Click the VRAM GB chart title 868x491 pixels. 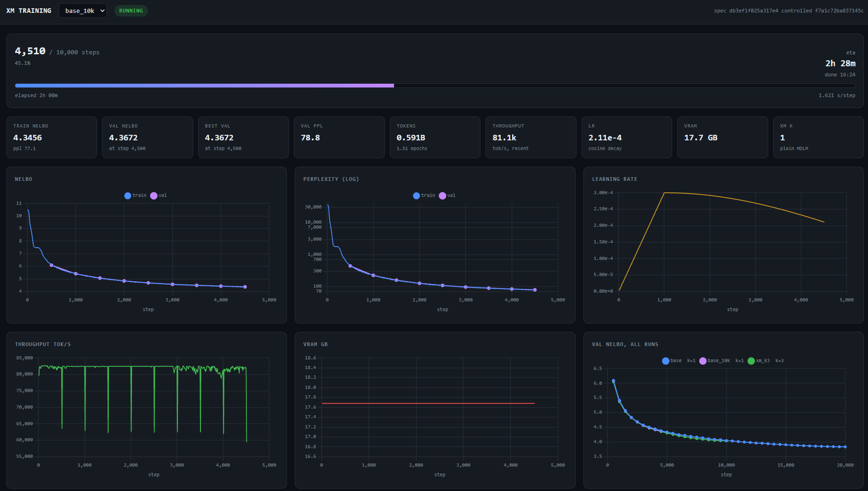pos(315,344)
